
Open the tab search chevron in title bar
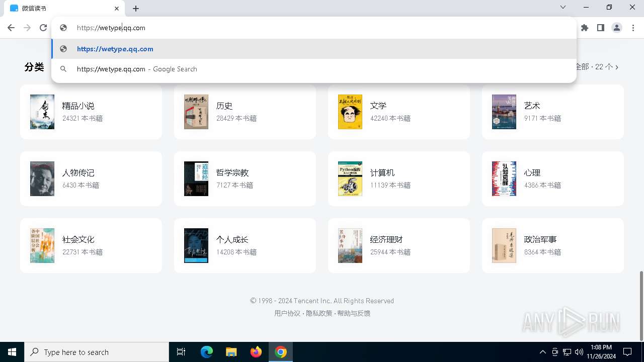coord(563,8)
